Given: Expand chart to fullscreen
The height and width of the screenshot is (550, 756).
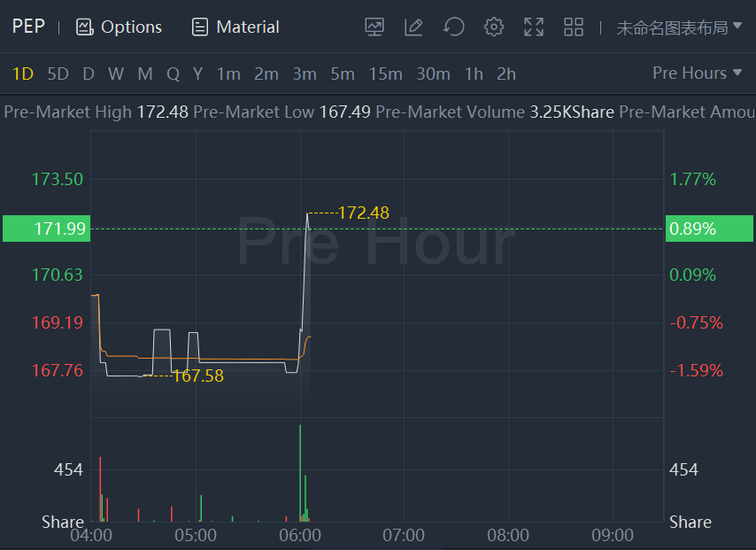Looking at the screenshot, I should [534, 27].
